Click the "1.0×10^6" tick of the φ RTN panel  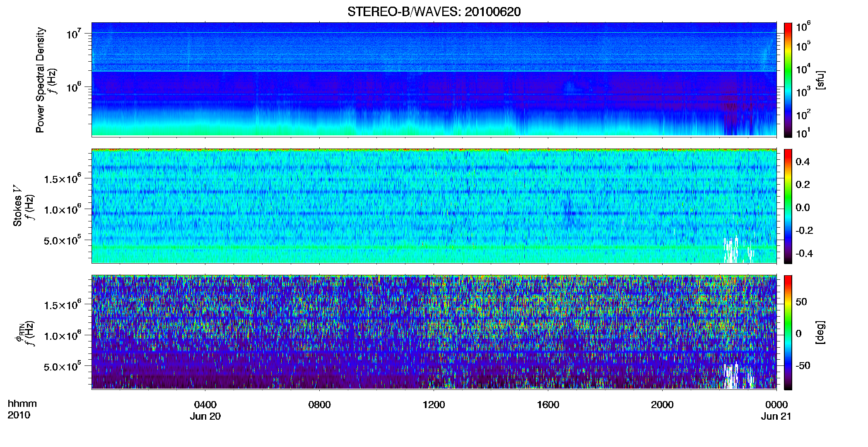point(63,336)
